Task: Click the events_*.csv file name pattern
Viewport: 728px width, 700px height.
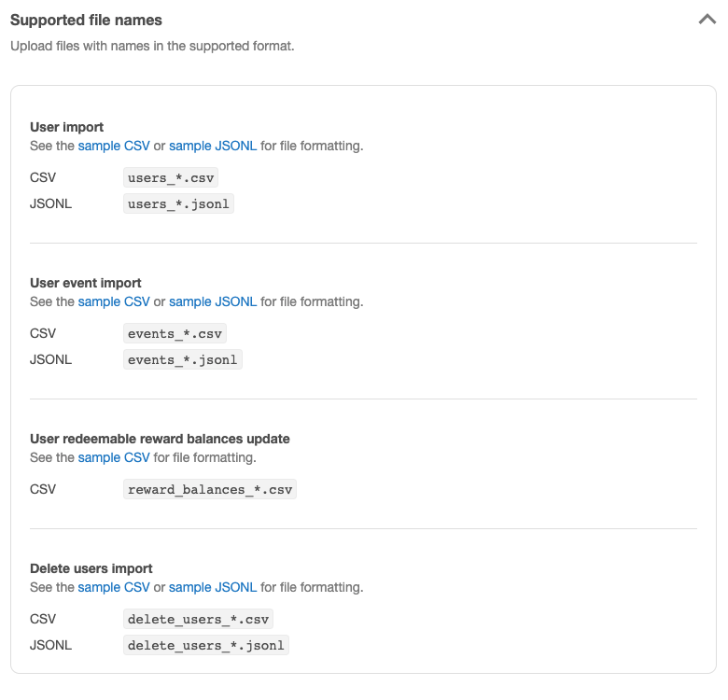Action: tap(175, 334)
